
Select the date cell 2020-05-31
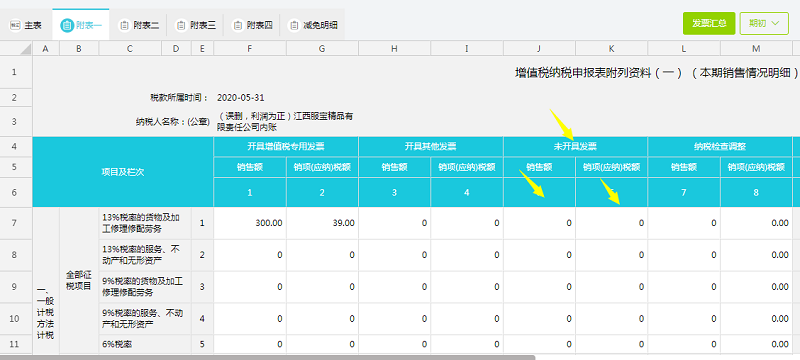click(x=240, y=97)
